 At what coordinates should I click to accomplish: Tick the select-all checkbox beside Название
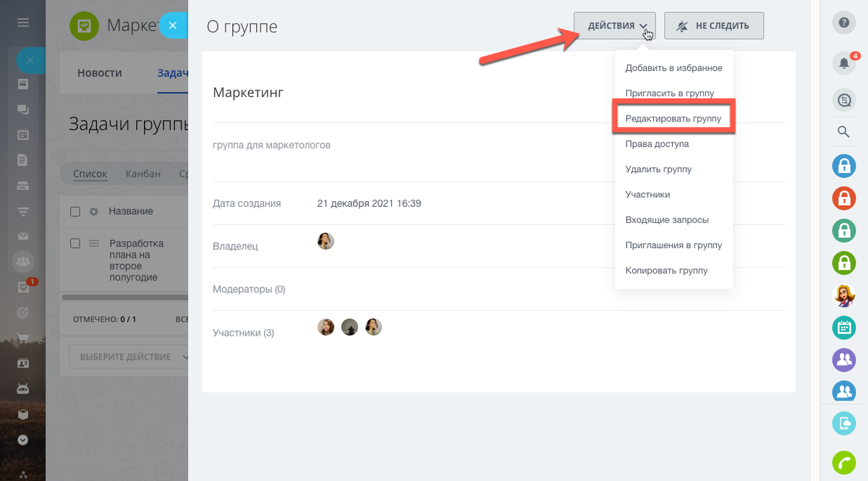tap(75, 211)
